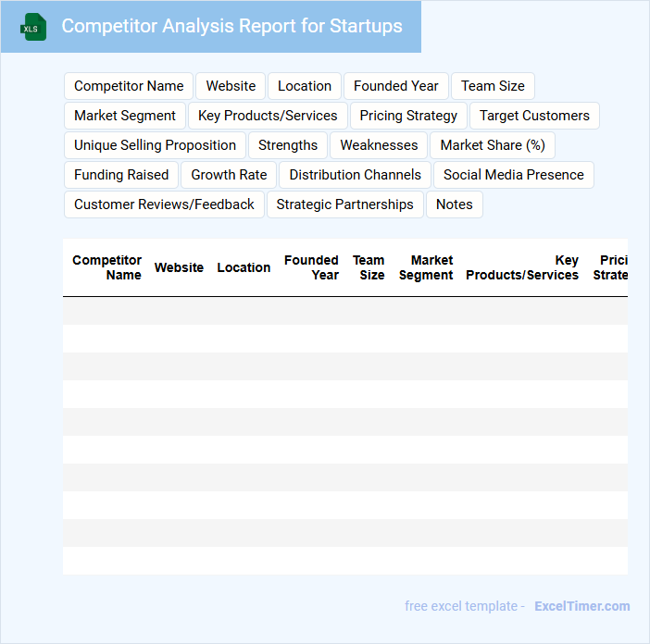
Task: Select the Competitor Name tag
Action: pos(129,86)
